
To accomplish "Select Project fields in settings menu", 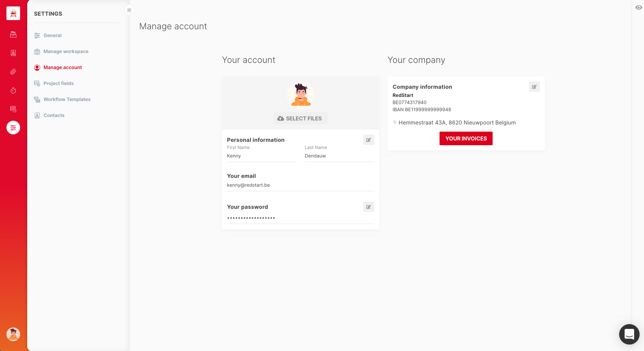I will pyautogui.click(x=59, y=83).
